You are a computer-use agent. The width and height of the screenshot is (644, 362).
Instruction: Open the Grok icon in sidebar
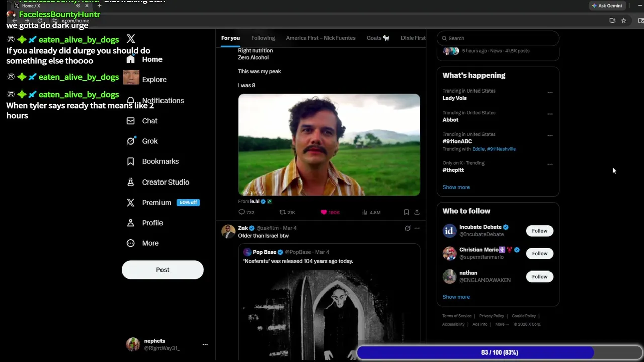tap(131, 141)
